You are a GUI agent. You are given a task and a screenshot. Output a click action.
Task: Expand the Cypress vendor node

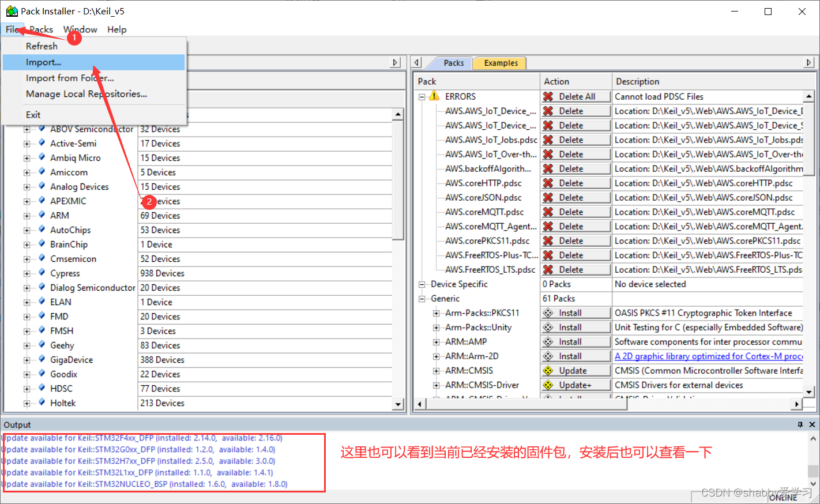pos(27,273)
